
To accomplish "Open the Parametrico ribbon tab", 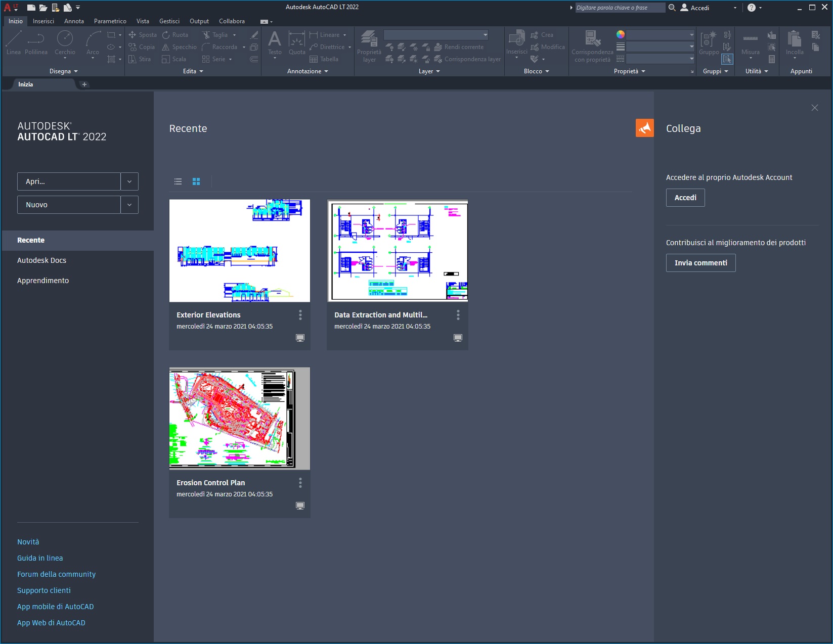I will click(x=110, y=21).
